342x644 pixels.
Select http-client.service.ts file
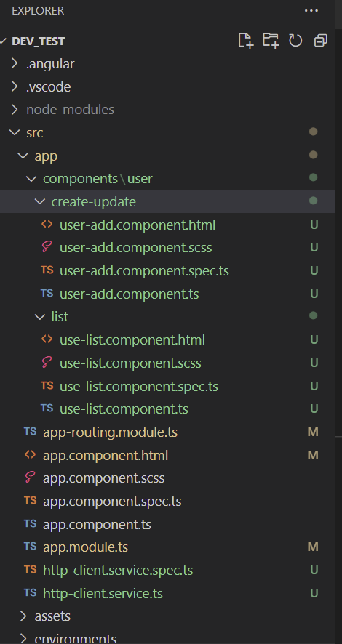[x=167, y=593]
